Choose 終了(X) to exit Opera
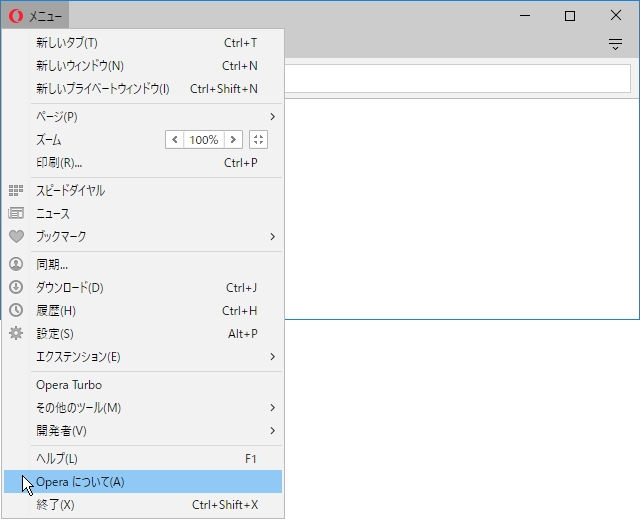Screen dimensions: 640x519 143,505
